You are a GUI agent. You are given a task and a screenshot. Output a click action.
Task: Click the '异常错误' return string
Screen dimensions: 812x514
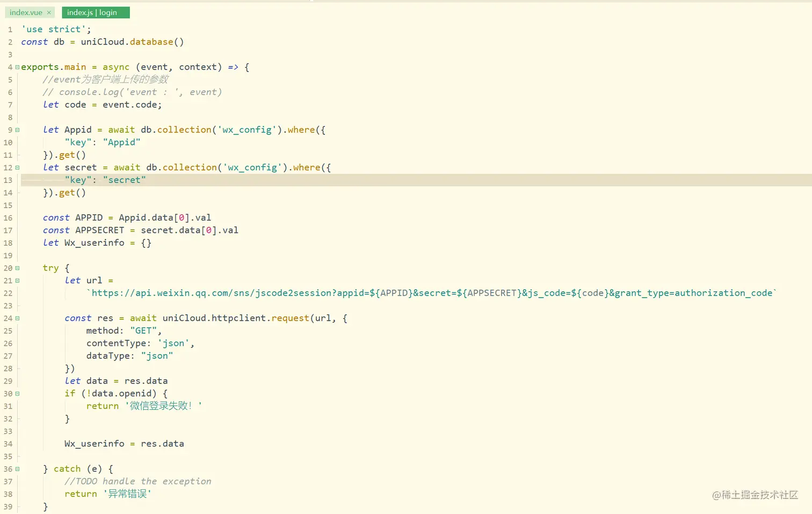(x=127, y=494)
